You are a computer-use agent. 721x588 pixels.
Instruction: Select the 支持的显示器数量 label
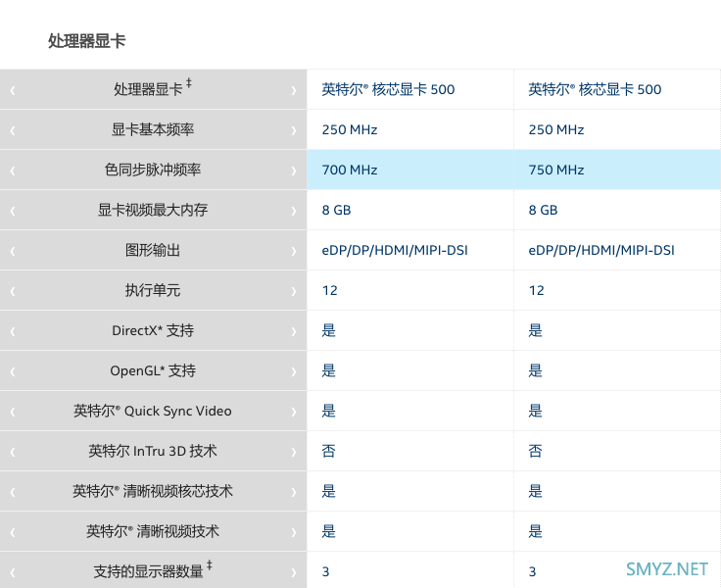153,570
